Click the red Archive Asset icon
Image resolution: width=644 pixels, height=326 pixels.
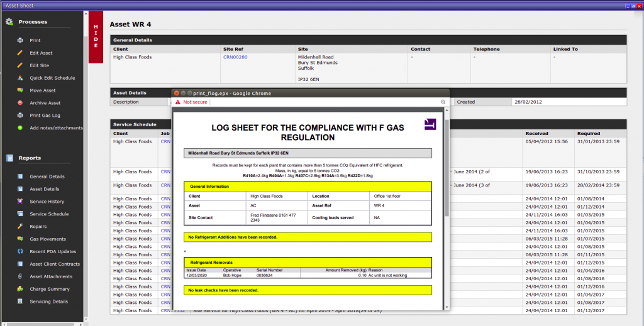pos(20,103)
